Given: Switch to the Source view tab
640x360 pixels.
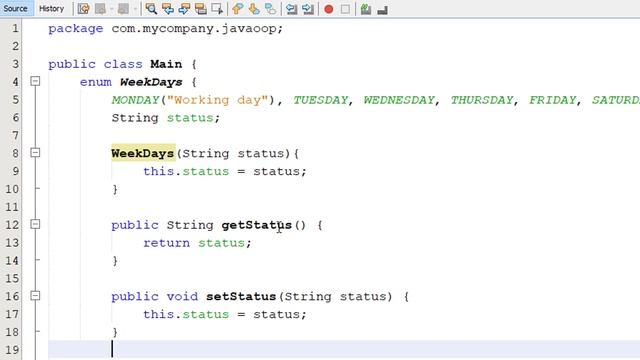Looking at the screenshot, I should pyautogui.click(x=16, y=9).
